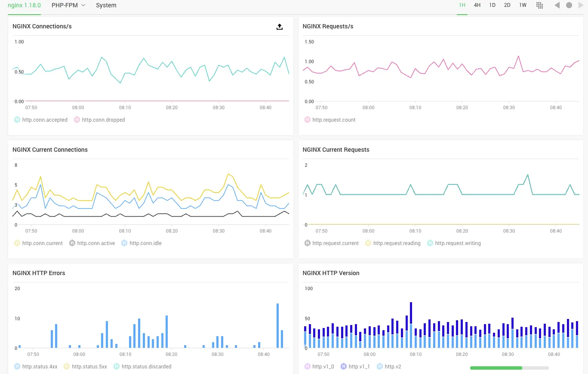
Task: Click the export icon on NGINX Connections/s chart
Action: 280,27
